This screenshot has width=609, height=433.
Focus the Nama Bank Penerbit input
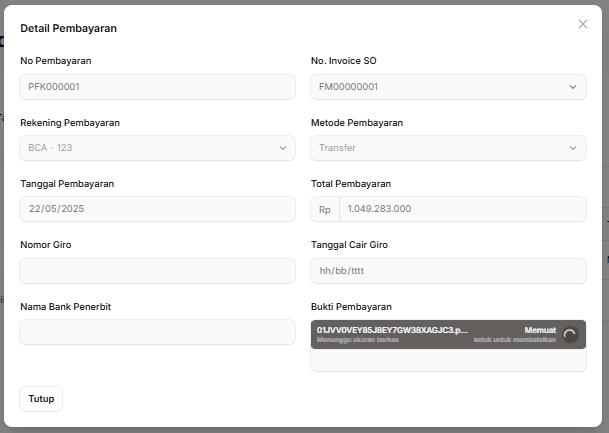pos(157,332)
